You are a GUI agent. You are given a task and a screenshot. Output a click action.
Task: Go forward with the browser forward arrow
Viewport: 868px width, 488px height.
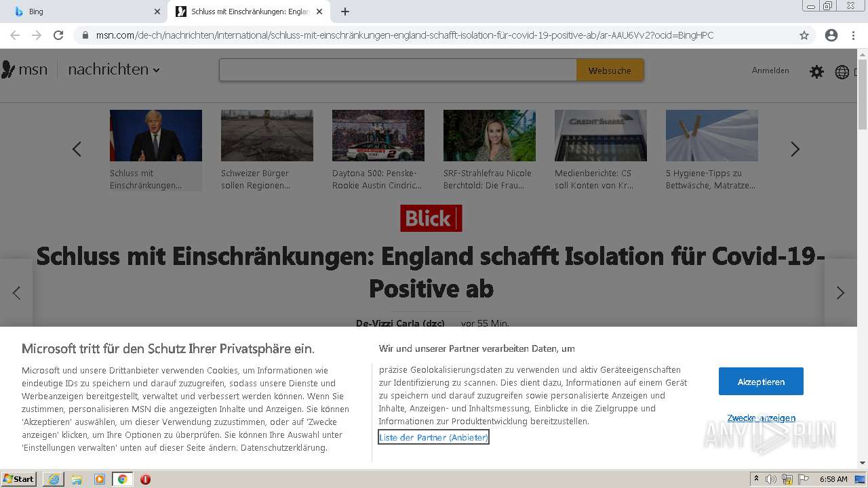coord(37,35)
